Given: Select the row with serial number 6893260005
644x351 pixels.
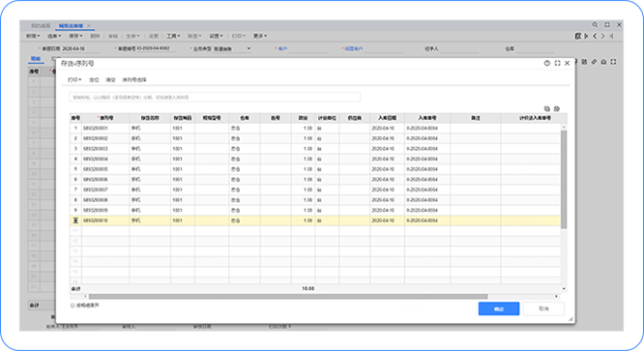Looking at the screenshot, I should coord(315,169).
